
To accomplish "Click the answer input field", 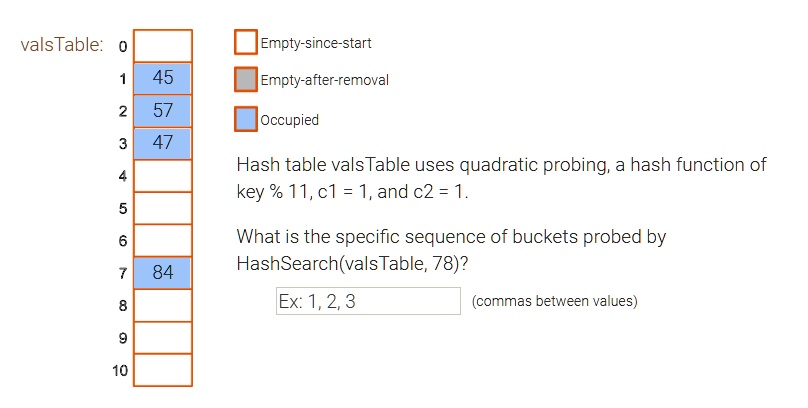I will click(x=368, y=301).
